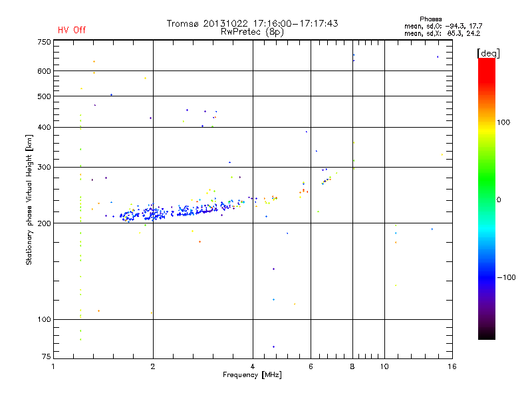Click the y-axis tick label "750"
This screenshot has height=399, width=532.
pos(44,42)
